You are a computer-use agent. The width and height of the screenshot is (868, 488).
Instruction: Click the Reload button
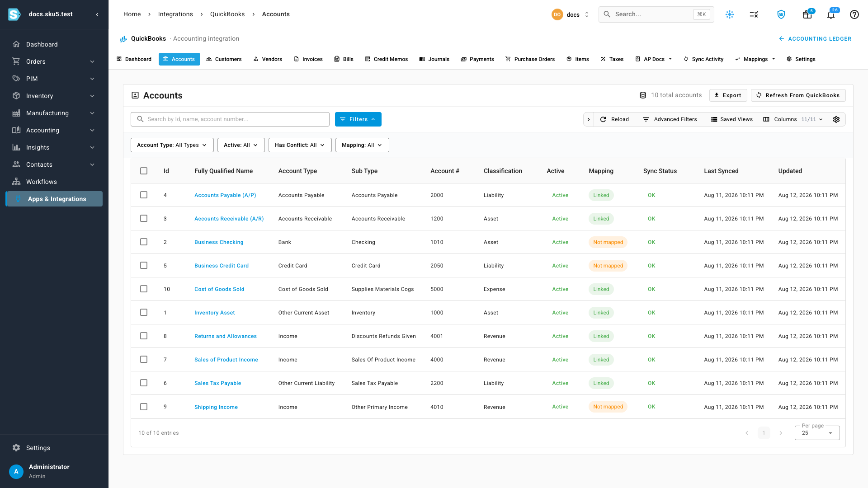(x=614, y=119)
